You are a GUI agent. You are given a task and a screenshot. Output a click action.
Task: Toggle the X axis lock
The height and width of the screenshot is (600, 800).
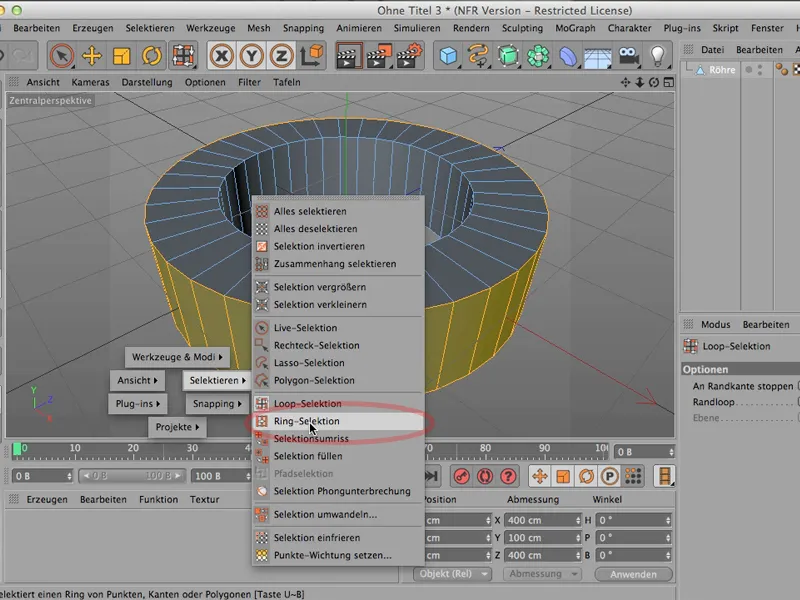tap(220, 57)
